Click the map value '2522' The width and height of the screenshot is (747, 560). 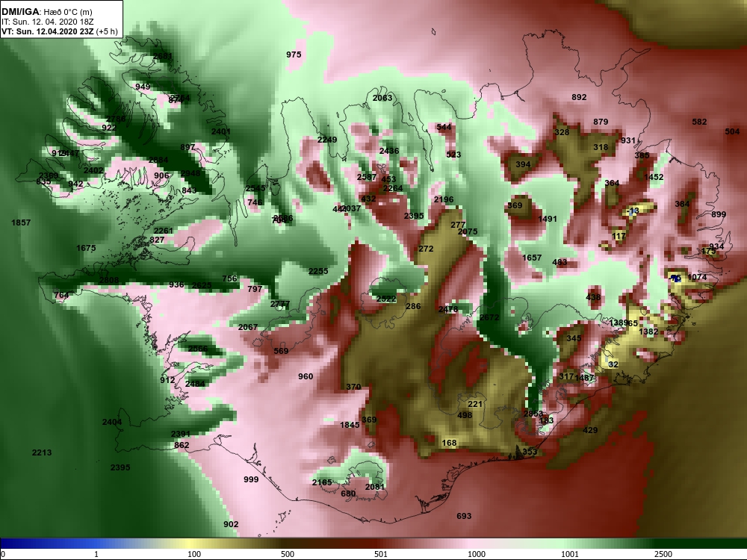coord(386,299)
